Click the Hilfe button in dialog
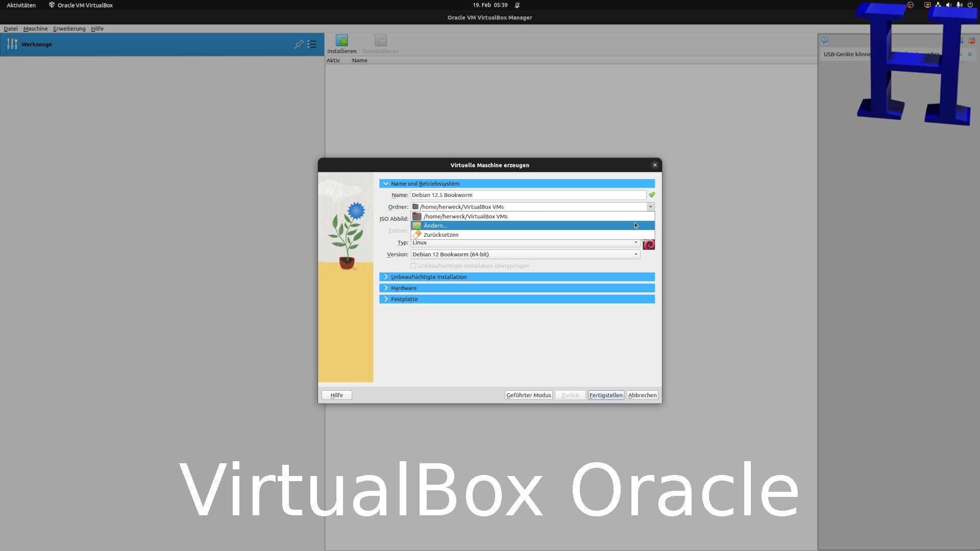 click(x=337, y=395)
